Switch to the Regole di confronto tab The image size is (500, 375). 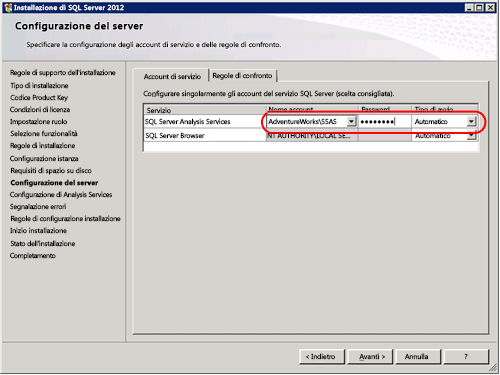242,76
